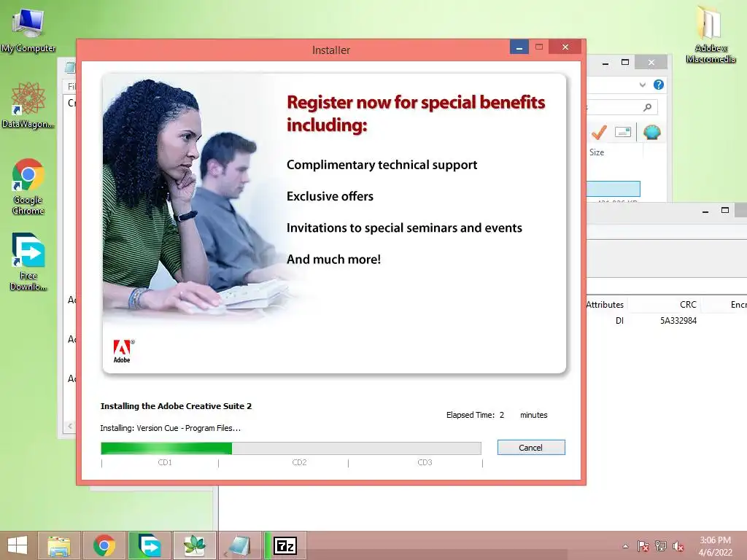Click the muted volume tray icon
This screenshot has width=747, height=560.
coord(678,546)
